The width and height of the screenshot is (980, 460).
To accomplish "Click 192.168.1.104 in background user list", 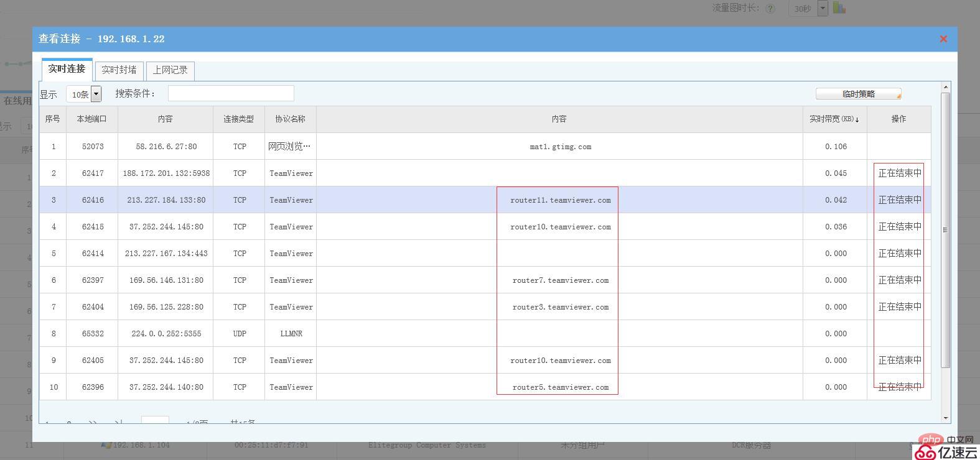I will [x=141, y=445].
